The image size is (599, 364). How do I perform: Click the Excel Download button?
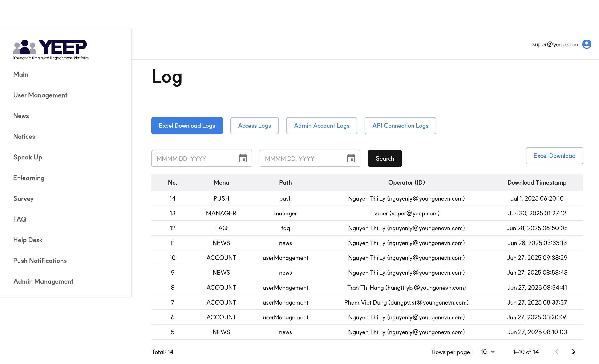(x=554, y=156)
